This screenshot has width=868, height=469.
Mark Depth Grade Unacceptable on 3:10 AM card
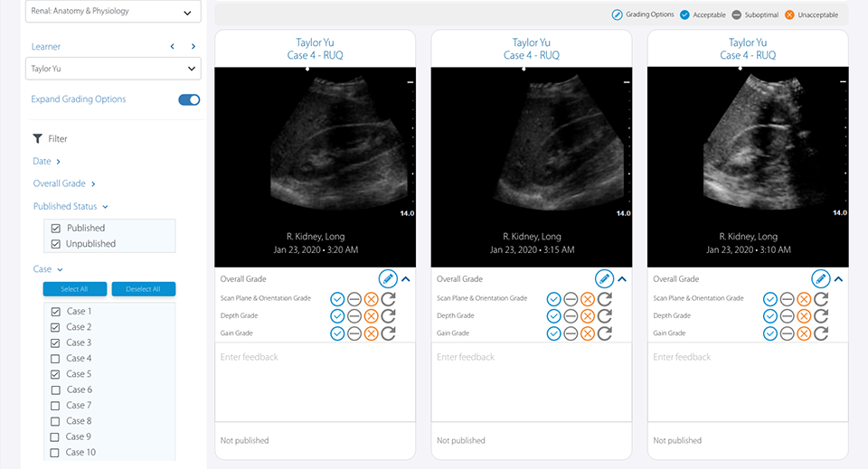pos(805,316)
